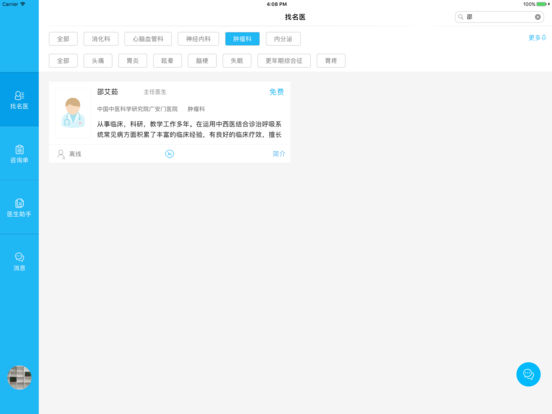Screen dimensions: 552x414
Task: Select the 脑梗 symptom filter
Action: 202,61
